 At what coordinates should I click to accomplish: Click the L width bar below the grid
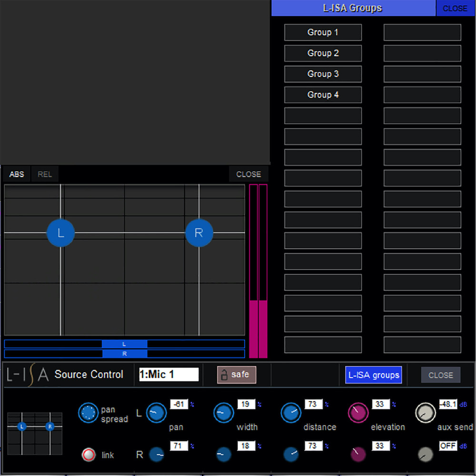(124, 344)
